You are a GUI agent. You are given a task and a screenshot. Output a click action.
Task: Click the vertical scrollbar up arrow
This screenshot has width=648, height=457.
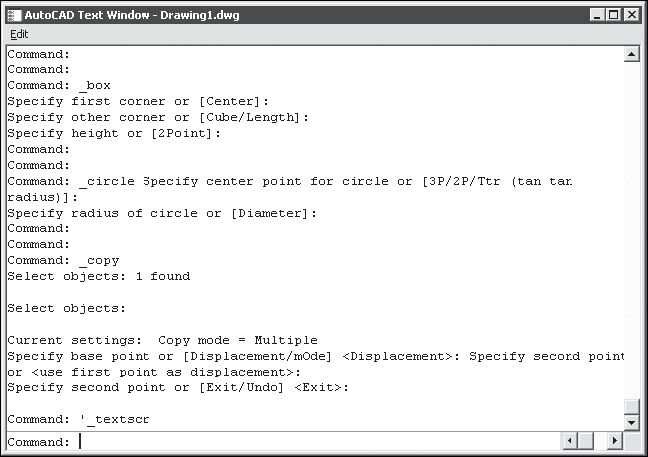click(x=631, y=54)
